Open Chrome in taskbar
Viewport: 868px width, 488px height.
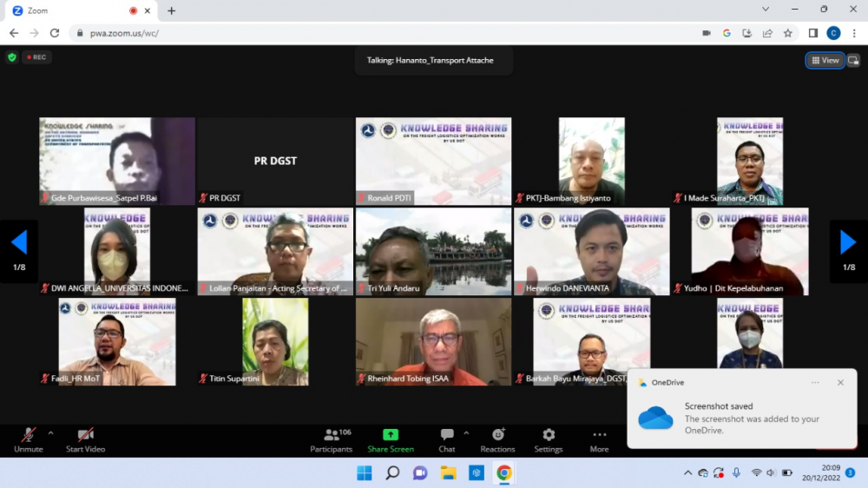503,473
